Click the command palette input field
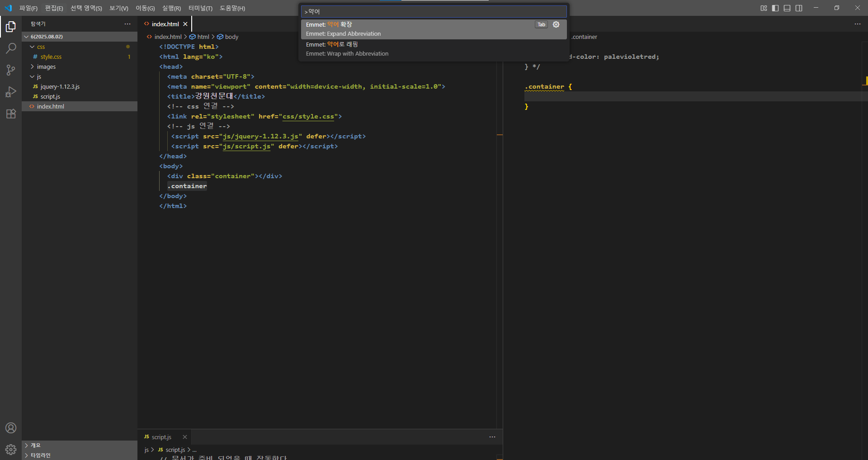Screen dimensions: 868x460 pos(434,11)
